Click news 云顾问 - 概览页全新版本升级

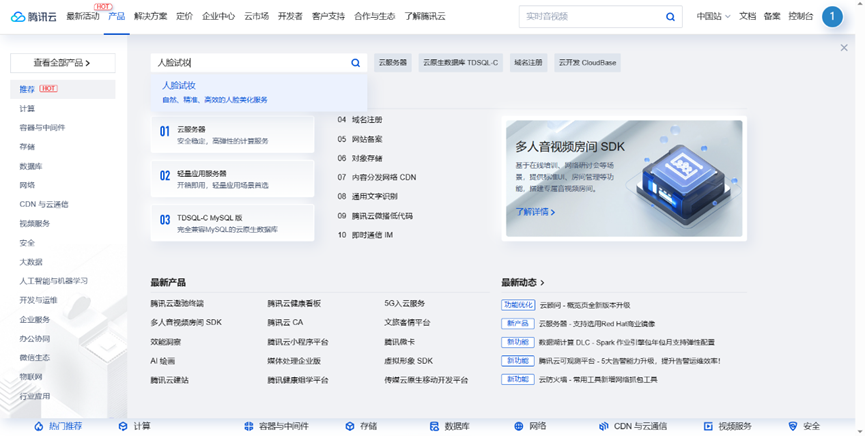tap(585, 305)
